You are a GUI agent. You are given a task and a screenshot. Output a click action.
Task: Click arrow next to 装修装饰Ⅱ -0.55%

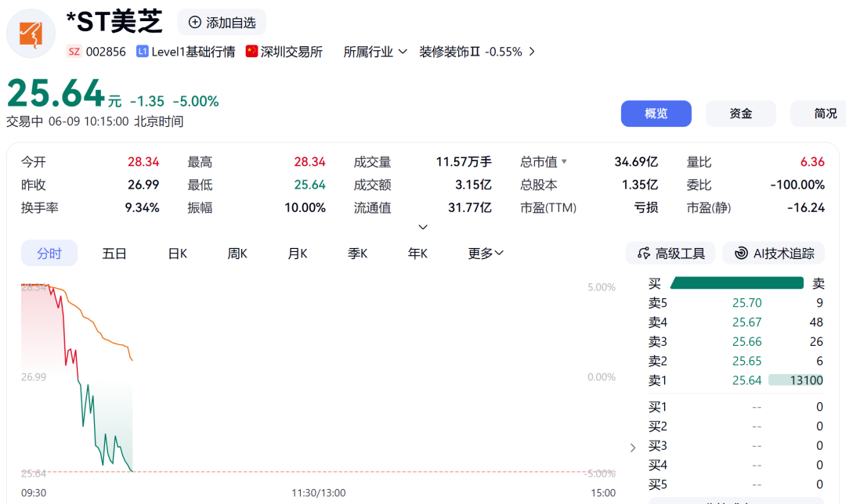point(532,52)
